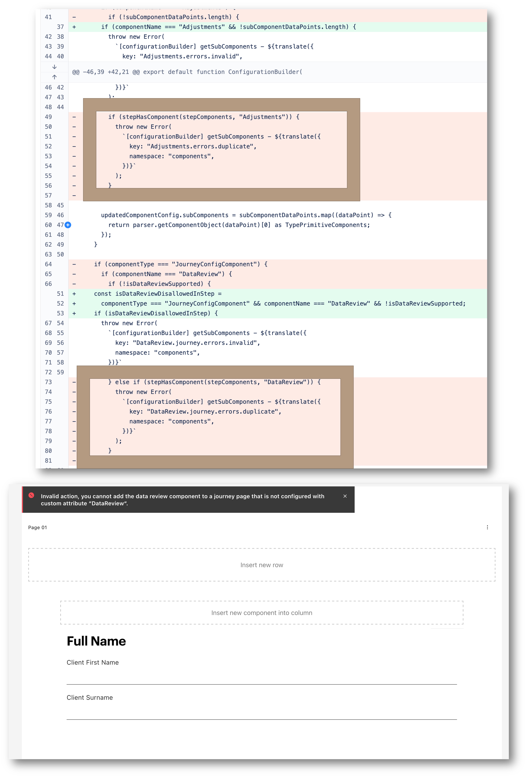
Task: Click Insert new component into column
Action: point(262,613)
